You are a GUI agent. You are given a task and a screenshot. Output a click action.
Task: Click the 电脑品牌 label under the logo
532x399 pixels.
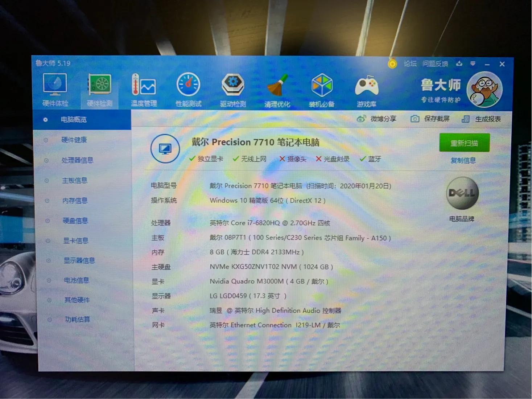pos(462,219)
